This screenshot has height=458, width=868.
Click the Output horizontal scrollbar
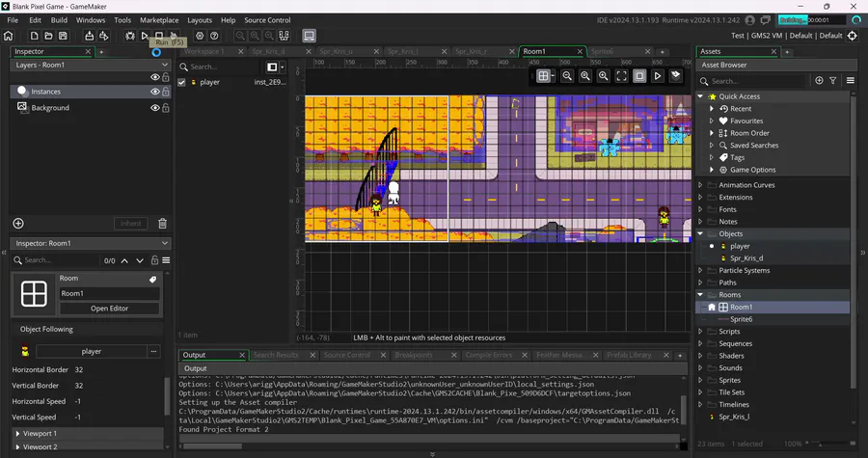point(213,446)
